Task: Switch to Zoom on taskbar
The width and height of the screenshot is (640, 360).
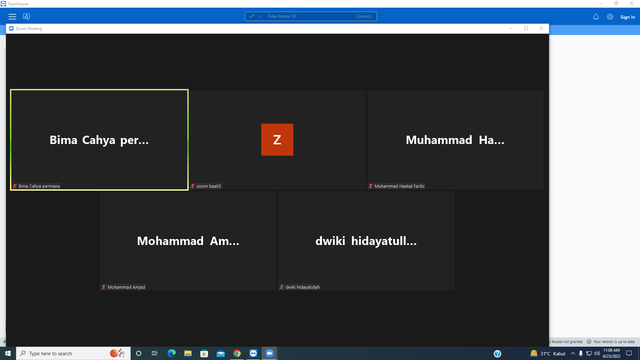Action: click(x=269, y=353)
